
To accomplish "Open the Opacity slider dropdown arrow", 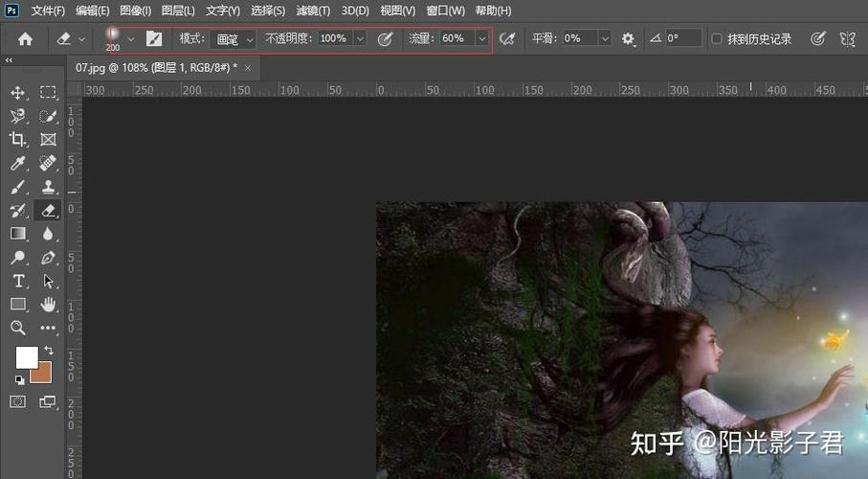I will [x=361, y=39].
